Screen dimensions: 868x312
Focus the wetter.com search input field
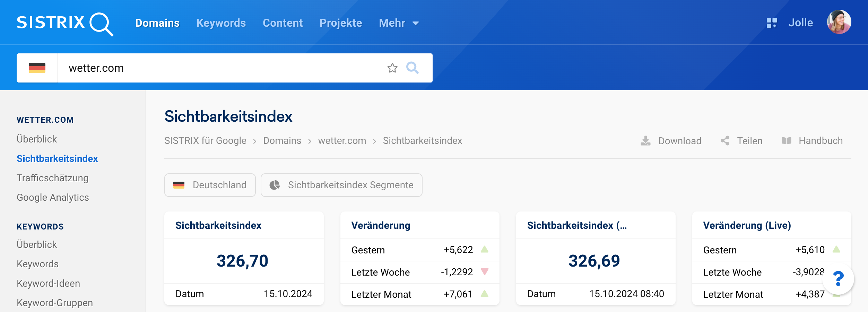tap(222, 68)
